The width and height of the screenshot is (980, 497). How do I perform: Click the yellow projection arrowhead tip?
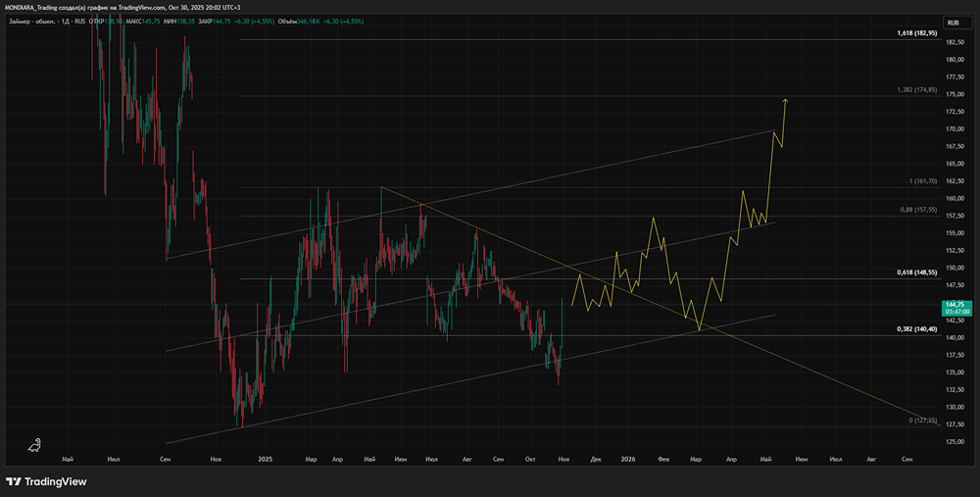pos(786,100)
